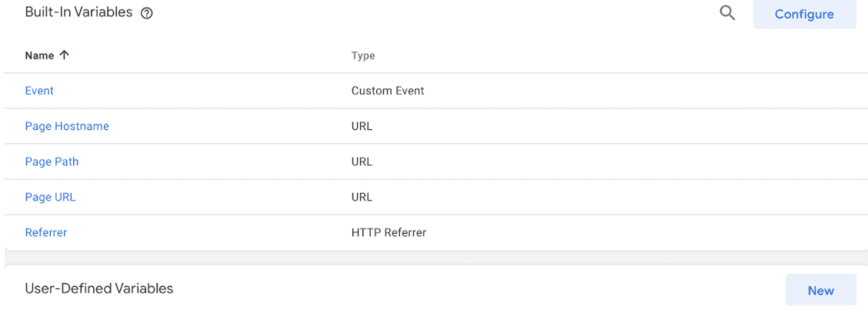The width and height of the screenshot is (868, 323).
Task: Click the URL type in Page Hostname row
Action: 362,126
